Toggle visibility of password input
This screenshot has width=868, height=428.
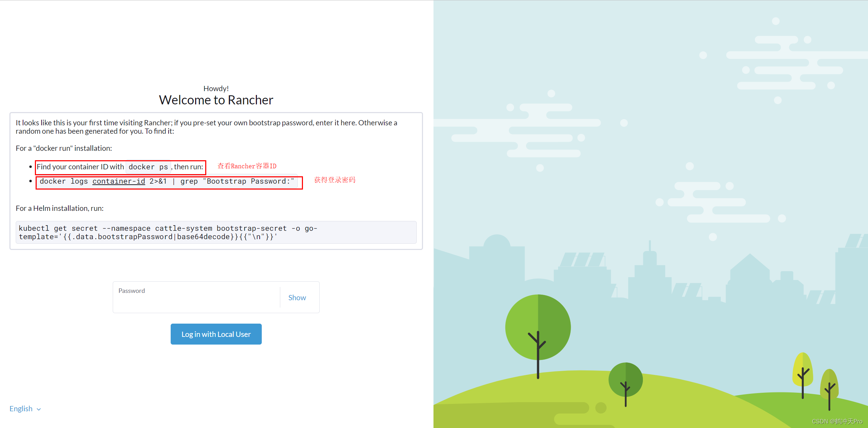297,297
